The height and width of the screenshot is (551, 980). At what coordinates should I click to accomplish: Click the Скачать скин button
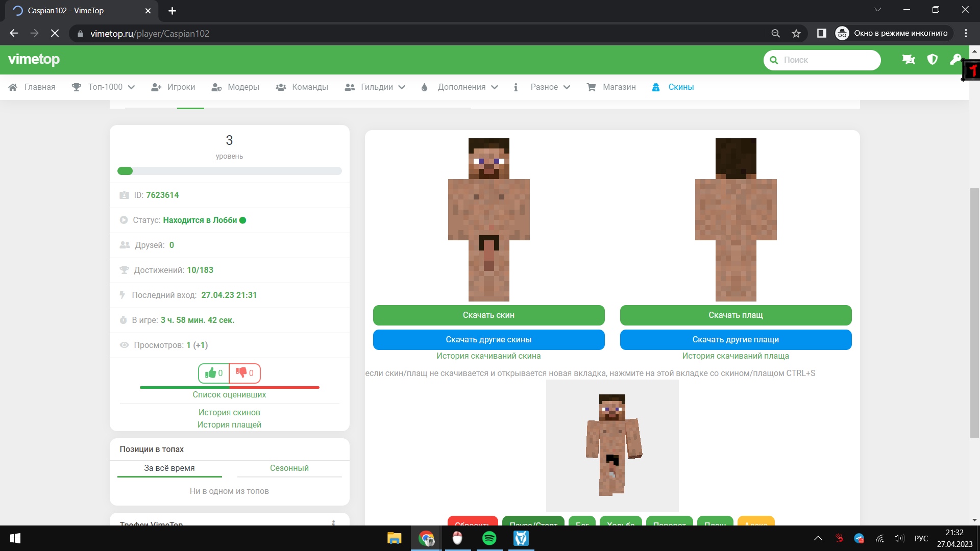coord(488,315)
